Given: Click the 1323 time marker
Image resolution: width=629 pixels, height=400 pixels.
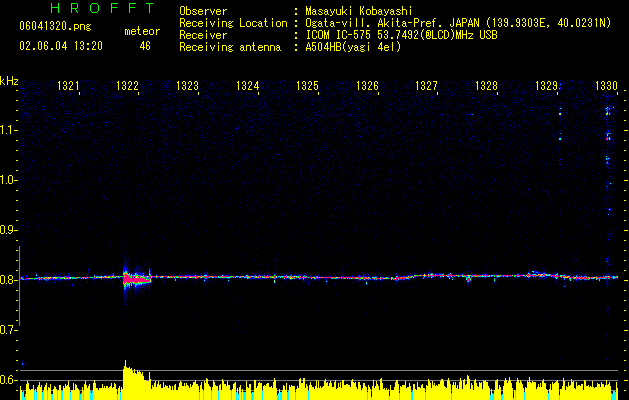Looking at the screenshot, I should click(x=187, y=86).
